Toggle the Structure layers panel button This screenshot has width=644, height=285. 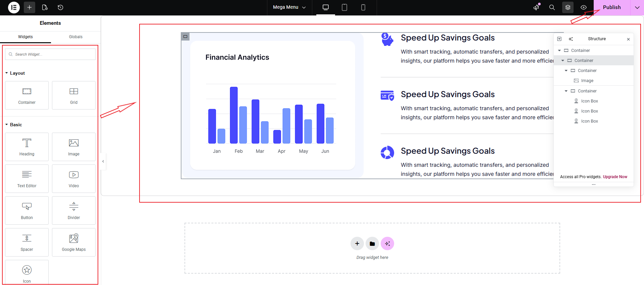click(x=568, y=7)
